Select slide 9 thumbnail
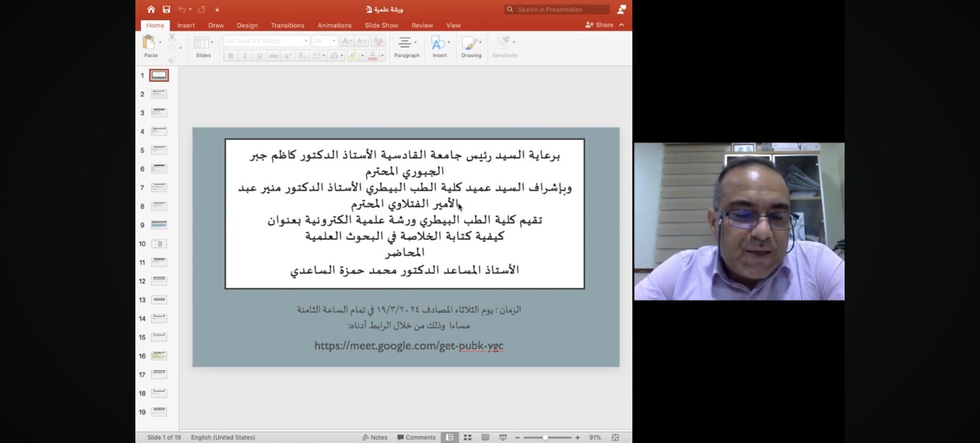The image size is (980, 443). click(x=159, y=225)
